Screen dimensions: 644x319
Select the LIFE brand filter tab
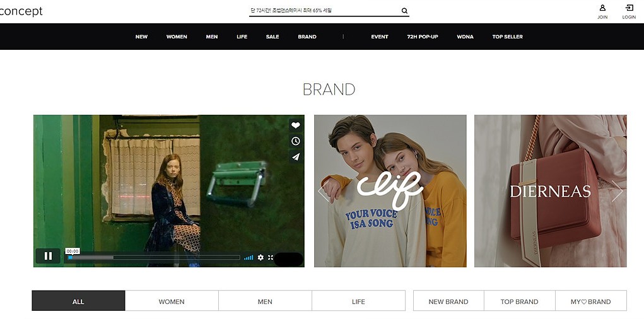coord(358,301)
